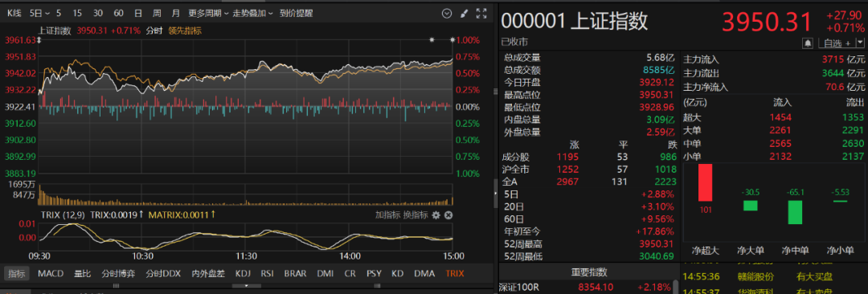
Task: Switch indicator to 内外盘差
Action: click(208, 273)
